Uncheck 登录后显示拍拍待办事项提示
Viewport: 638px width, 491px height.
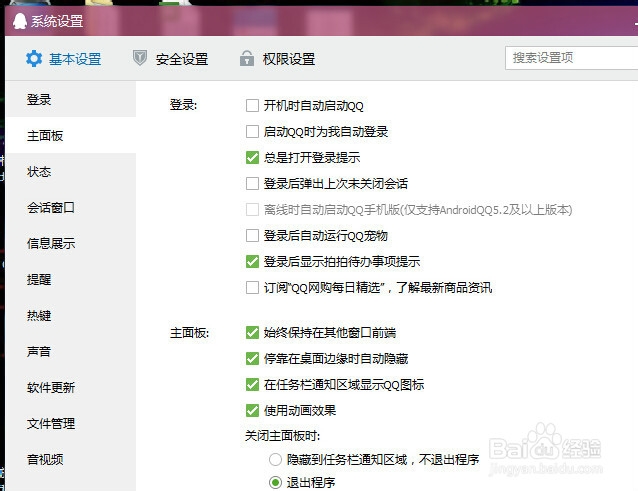click(x=252, y=262)
